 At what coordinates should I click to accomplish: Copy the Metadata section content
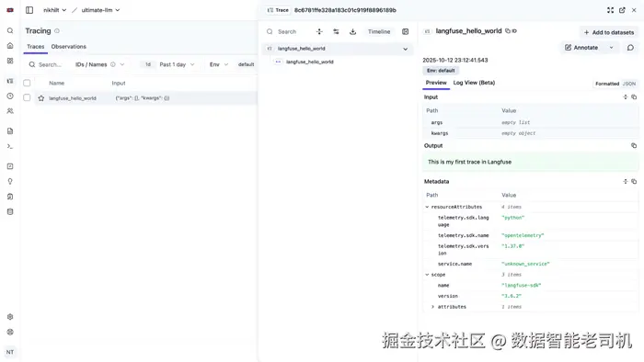[634, 181]
